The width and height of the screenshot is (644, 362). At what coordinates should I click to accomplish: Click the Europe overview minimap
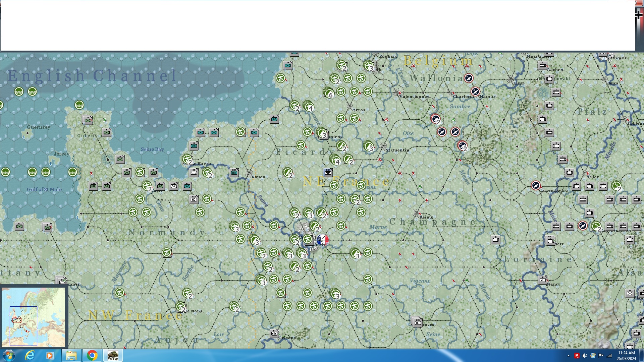34,317
